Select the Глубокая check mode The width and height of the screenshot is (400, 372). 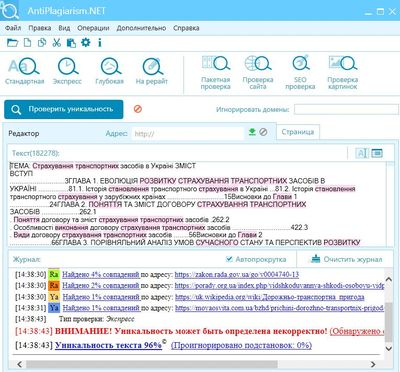point(109,71)
